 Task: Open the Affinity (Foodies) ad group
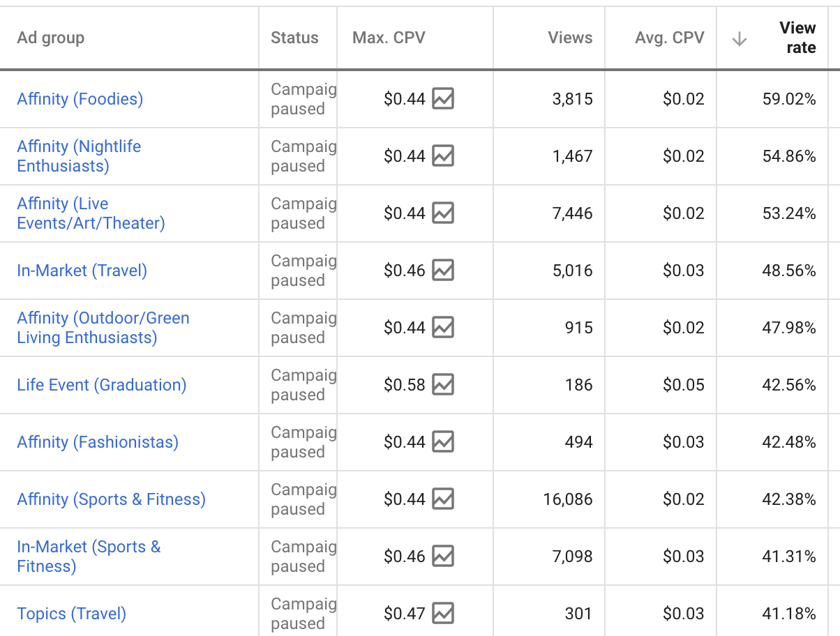pyautogui.click(x=80, y=99)
